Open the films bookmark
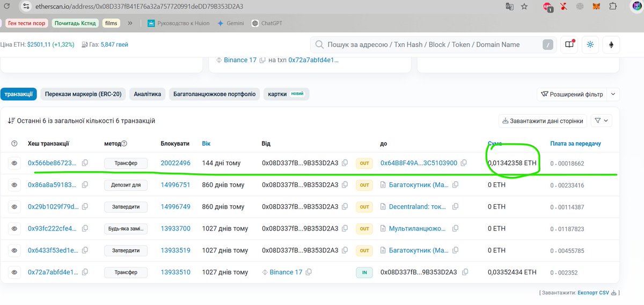644x305 pixels. (111, 23)
